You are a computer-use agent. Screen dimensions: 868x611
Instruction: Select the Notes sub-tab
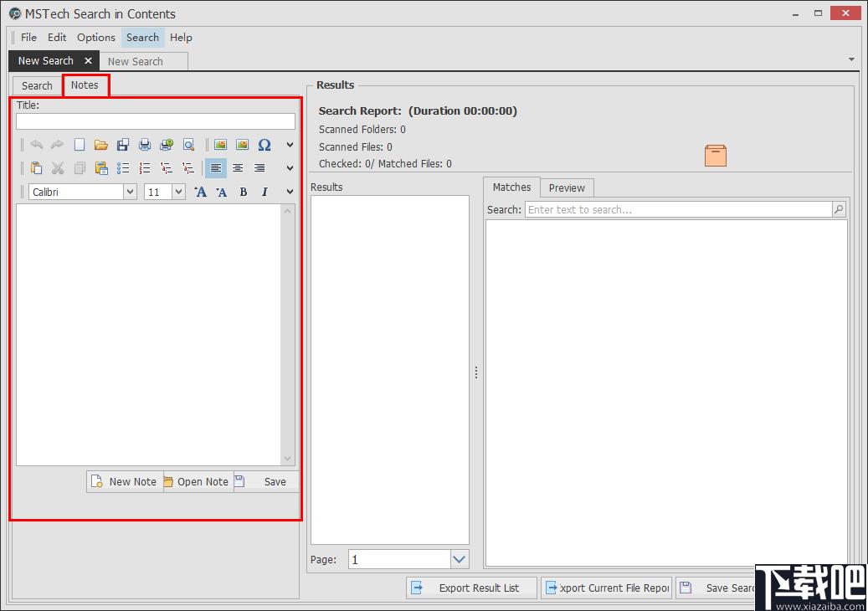[x=85, y=85]
